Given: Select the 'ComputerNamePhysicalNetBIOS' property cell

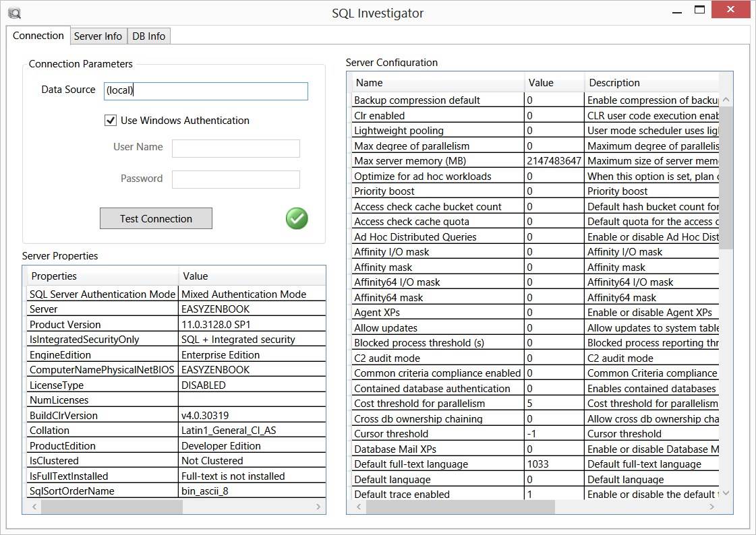Looking at the screenshot, I should [103, 370].
